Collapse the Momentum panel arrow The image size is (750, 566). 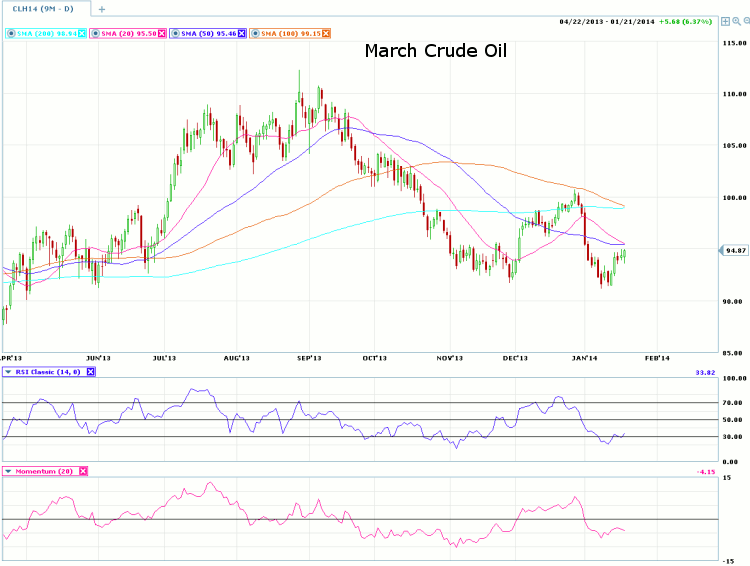click(9, 470)
